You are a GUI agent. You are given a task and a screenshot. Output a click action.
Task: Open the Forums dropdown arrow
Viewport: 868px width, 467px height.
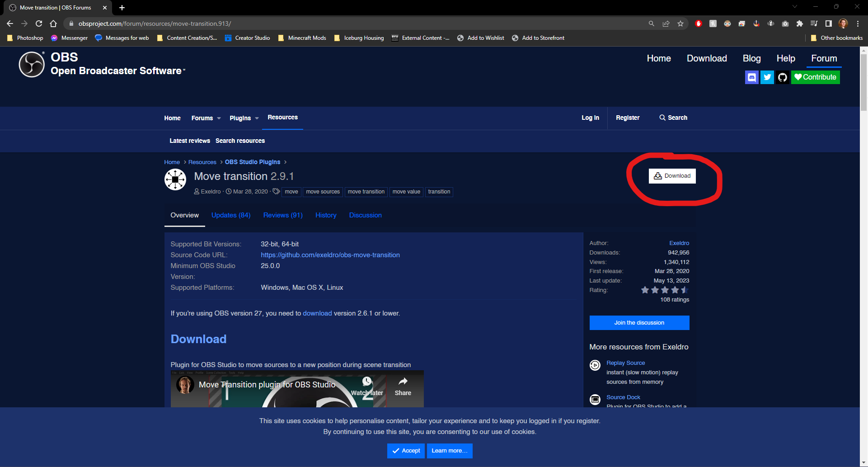coord(219,118)
